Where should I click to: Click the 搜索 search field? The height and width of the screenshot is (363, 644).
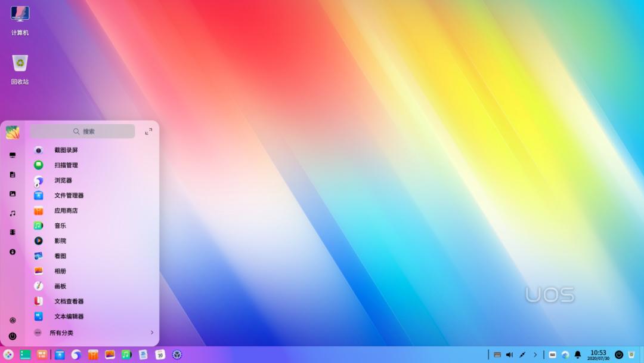[x=83, y=131]
